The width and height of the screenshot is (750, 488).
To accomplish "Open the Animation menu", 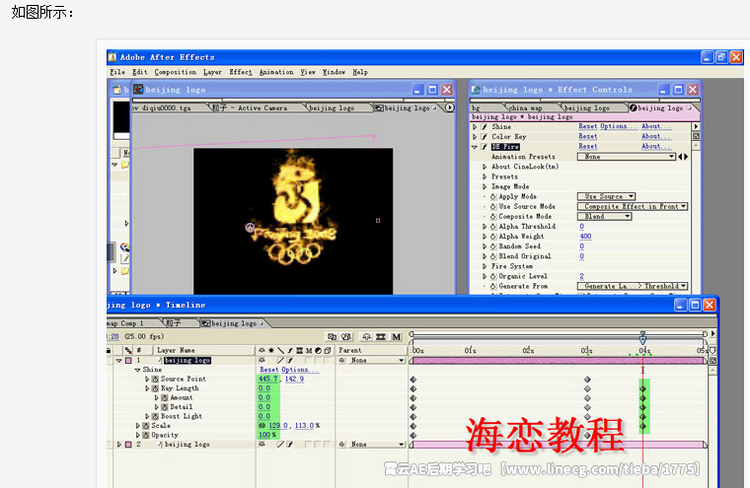I will (x=276, y=72).
